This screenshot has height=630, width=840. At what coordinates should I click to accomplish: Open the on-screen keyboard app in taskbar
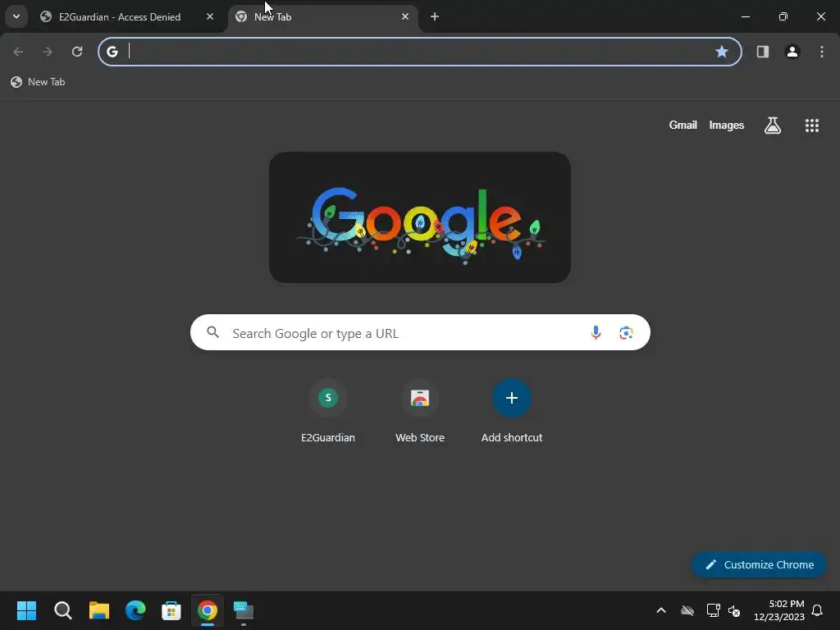point(243,610)
